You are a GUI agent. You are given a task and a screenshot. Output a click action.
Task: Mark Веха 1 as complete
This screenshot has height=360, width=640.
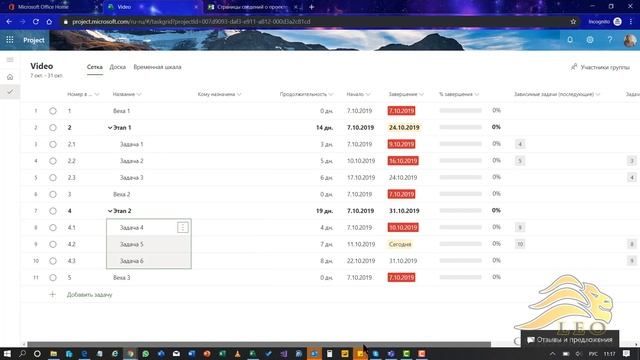[53, 111]
